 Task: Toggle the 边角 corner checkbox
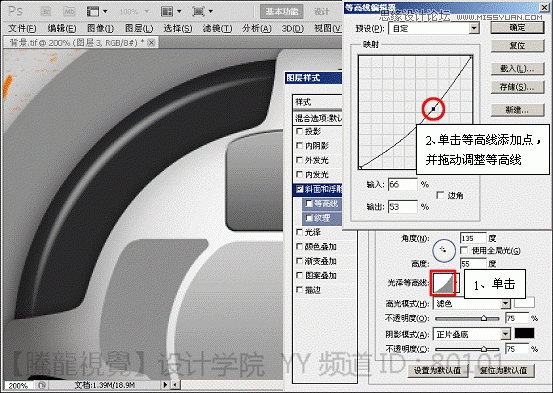[x=440, y=195]
